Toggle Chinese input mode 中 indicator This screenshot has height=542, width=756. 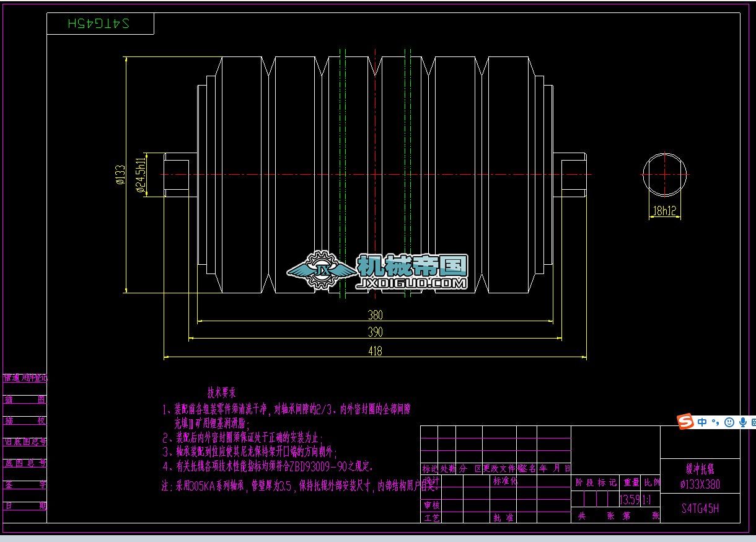(702, 422)
